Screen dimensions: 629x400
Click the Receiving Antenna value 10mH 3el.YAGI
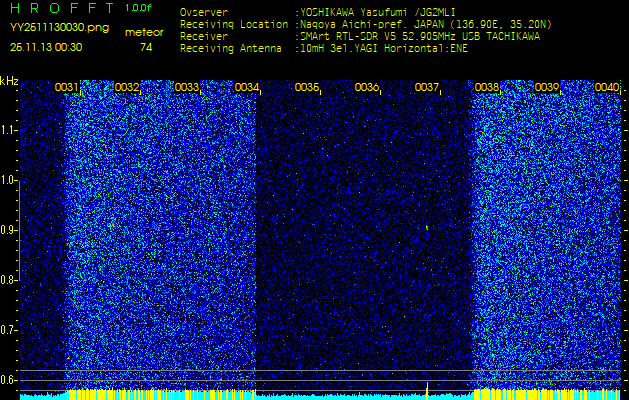[x=340, y=49]
